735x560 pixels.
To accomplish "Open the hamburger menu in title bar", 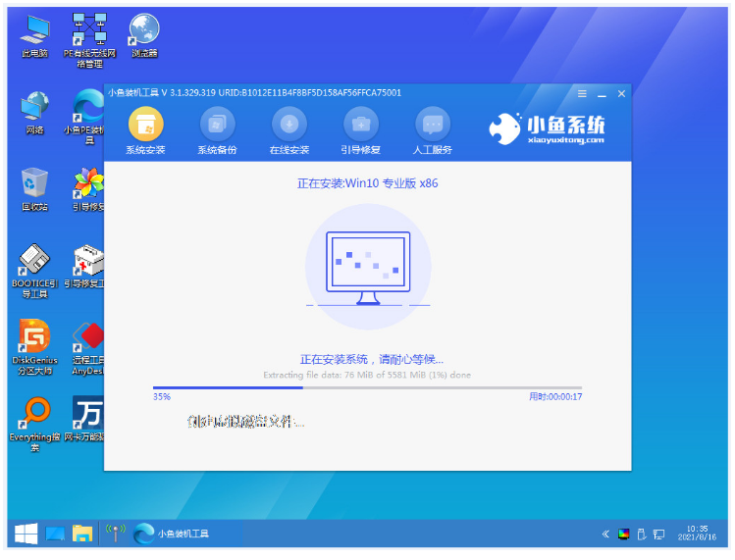I will [582, 93].
